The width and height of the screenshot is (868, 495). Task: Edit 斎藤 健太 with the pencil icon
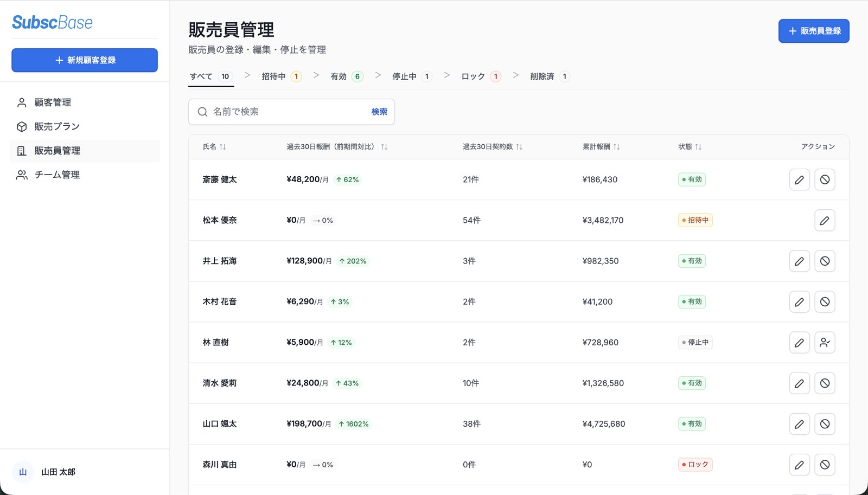click(x=799, y=179)
